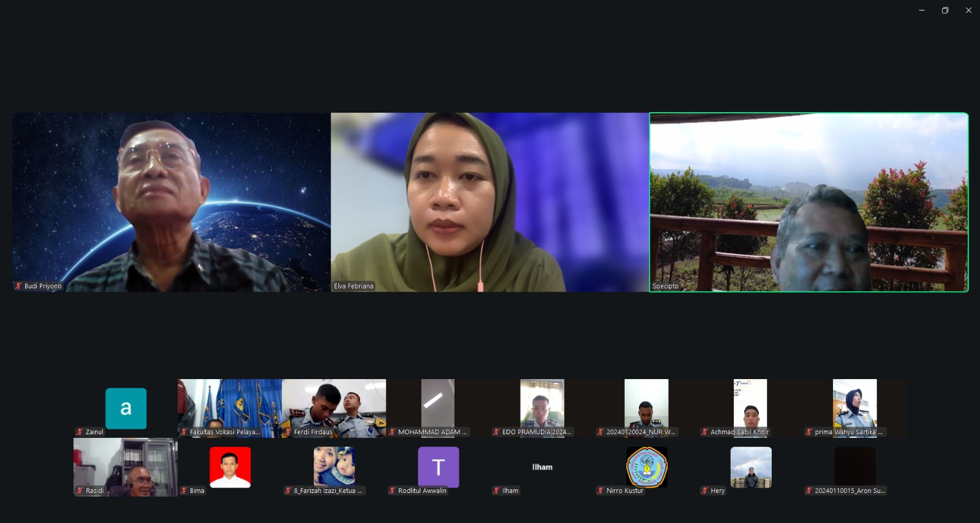This screenshot has width=980, height=523.
Task: Minimize the meeting window
Action: click(921, 10)
